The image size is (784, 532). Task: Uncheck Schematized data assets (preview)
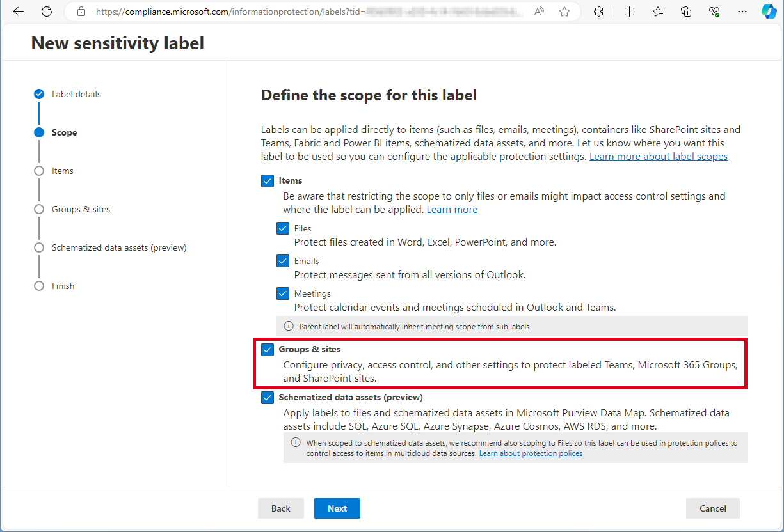pyautogui.click(x=268, y=397)
